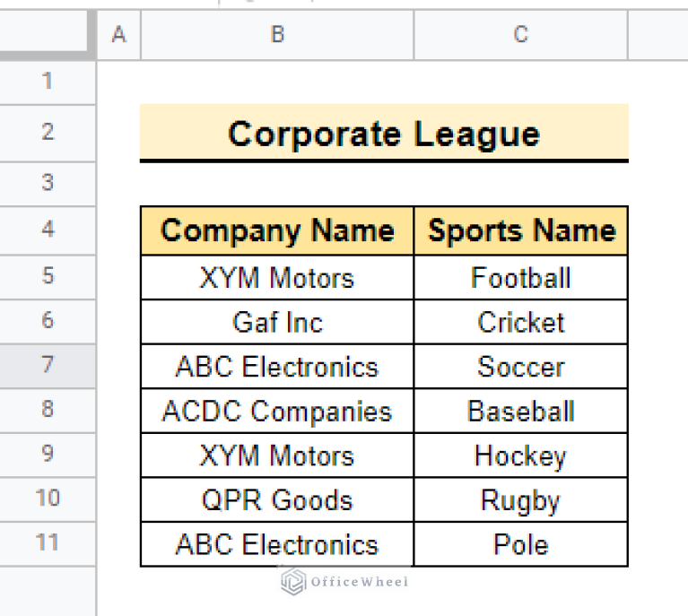Select the Football cell
Image resolution: width=688 pixels, height=616 pixels.
coord(521,277)
